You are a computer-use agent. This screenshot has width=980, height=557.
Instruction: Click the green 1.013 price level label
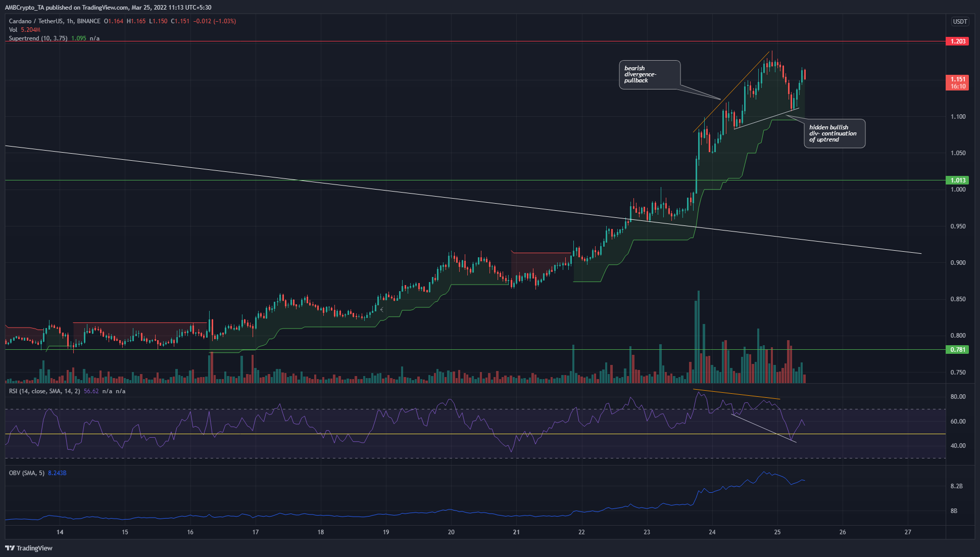point(956,180)
